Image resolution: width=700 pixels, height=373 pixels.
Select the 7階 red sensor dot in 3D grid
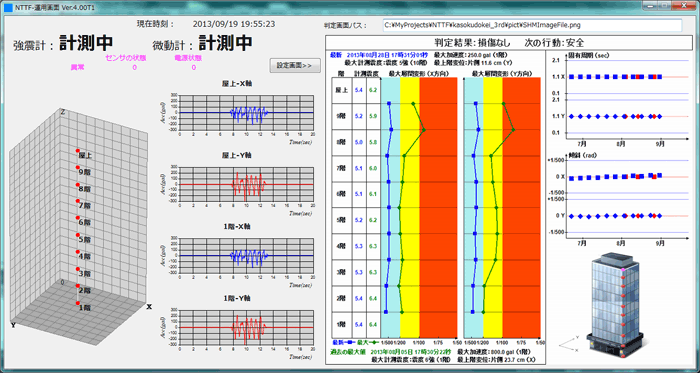[78, 201]
